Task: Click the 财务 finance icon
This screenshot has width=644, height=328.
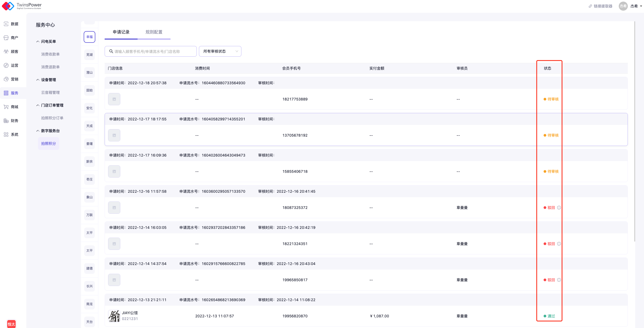Action: [6, 121]
